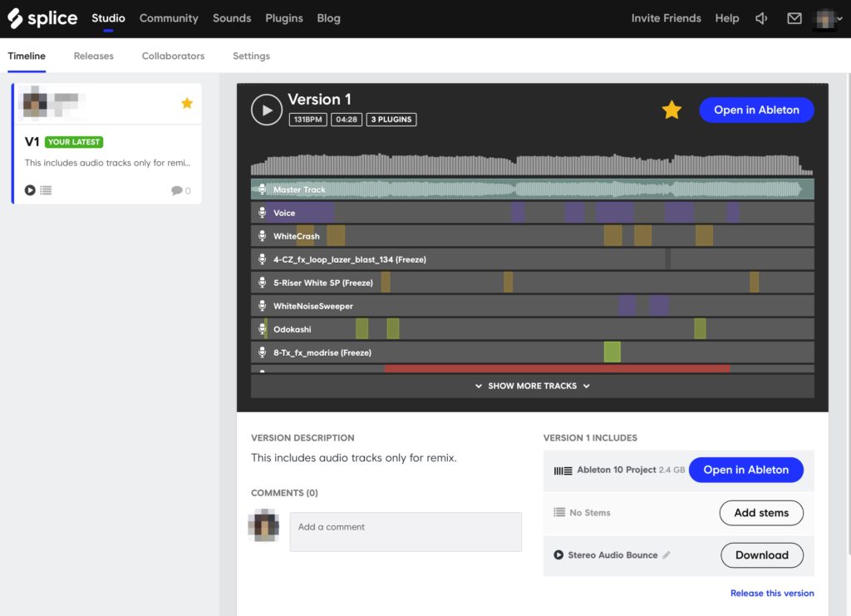Click Open in Ableton in the player header

pyautogui.click(x=756, y=110)
